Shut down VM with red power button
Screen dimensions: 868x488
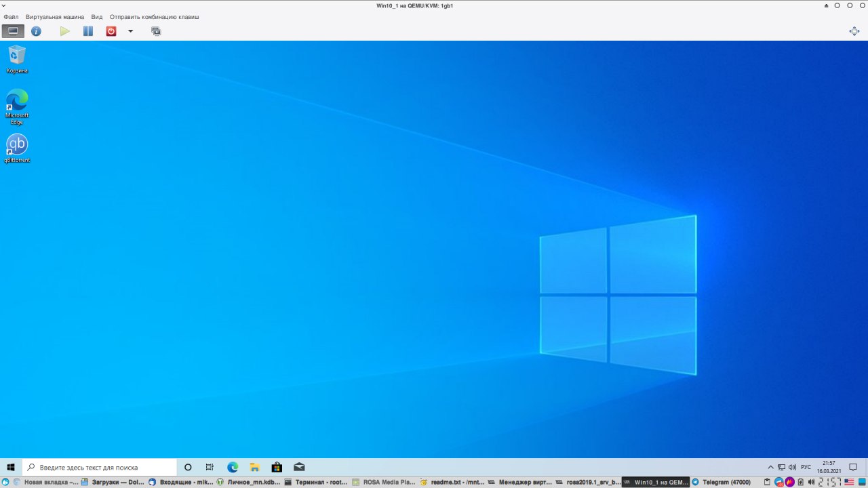(111, 31)
